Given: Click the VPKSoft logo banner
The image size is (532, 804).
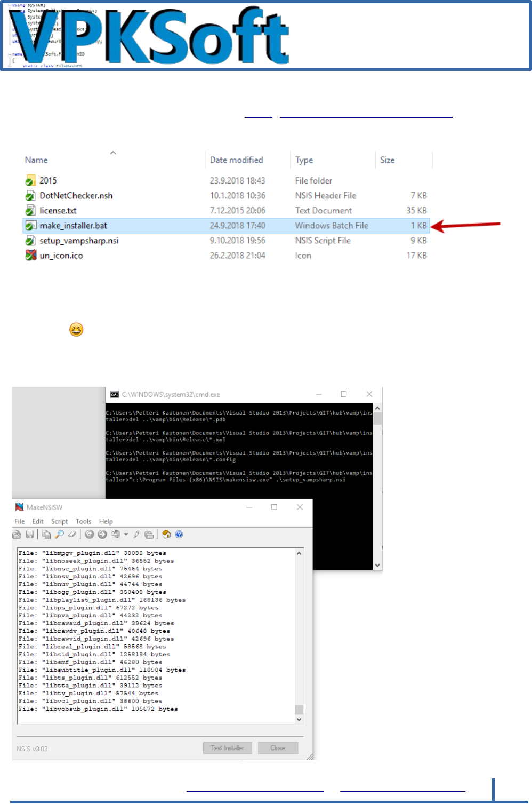Looking at the screenshot, I should tap(266, 35).
